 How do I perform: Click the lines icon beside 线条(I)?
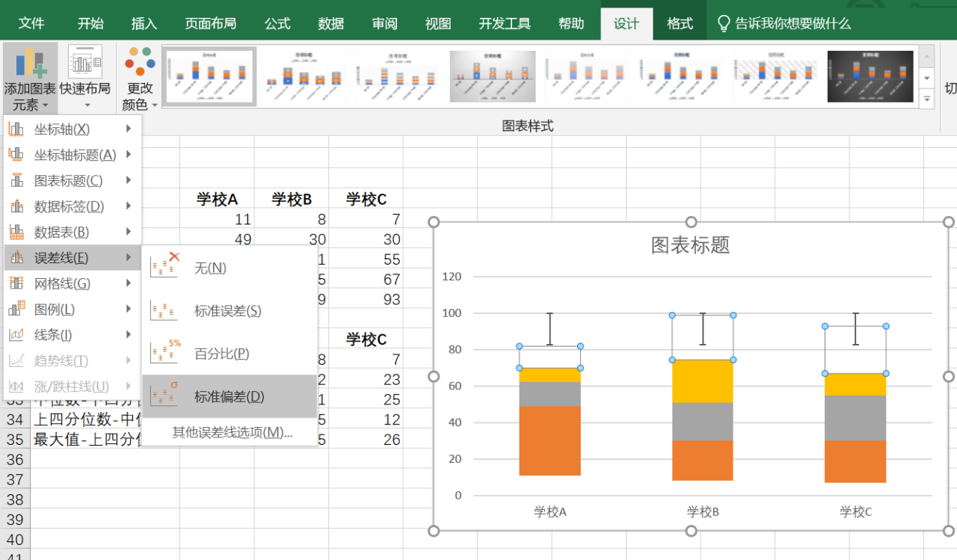16,335
